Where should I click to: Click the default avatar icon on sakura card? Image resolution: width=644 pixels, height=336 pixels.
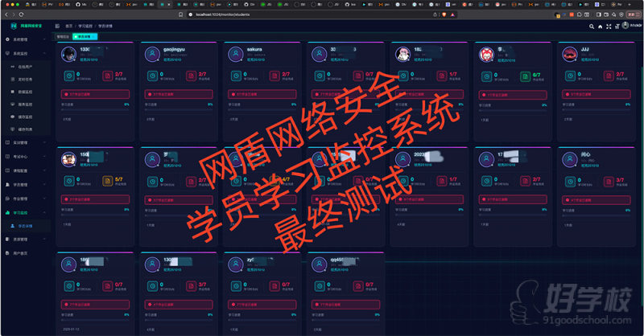tap(236, 54)
